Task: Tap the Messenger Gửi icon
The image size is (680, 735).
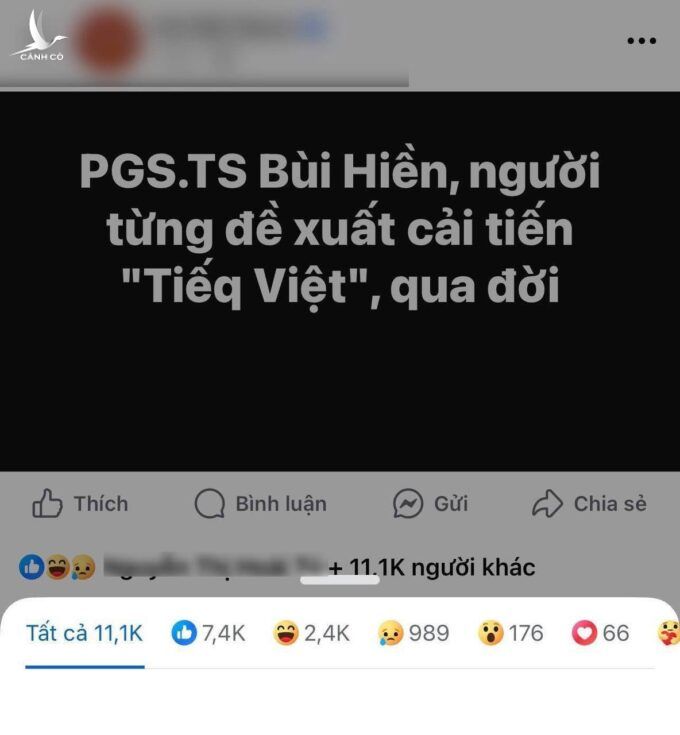Action: (408, 503)
